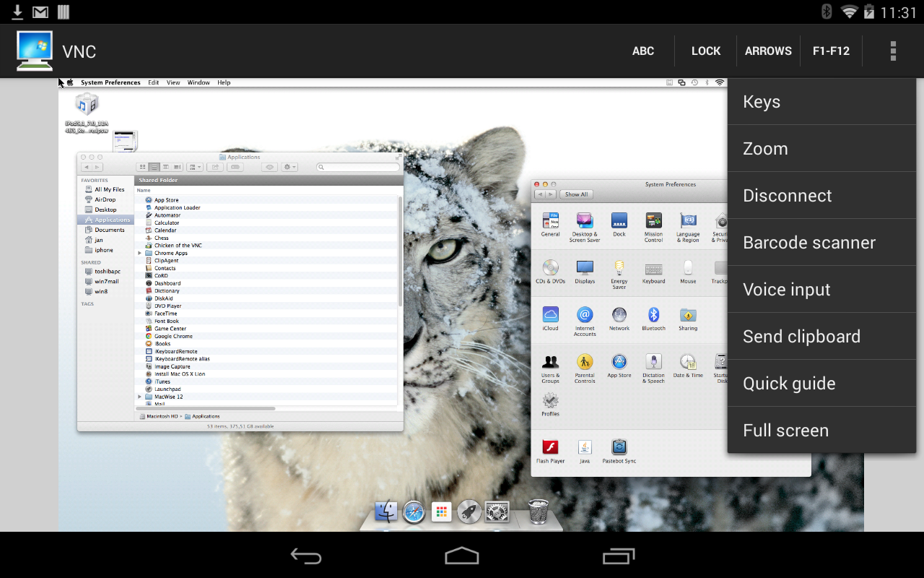Open the Sharing preference pane
The width and height of the screenshot is (924, 578).
[688, 318]
